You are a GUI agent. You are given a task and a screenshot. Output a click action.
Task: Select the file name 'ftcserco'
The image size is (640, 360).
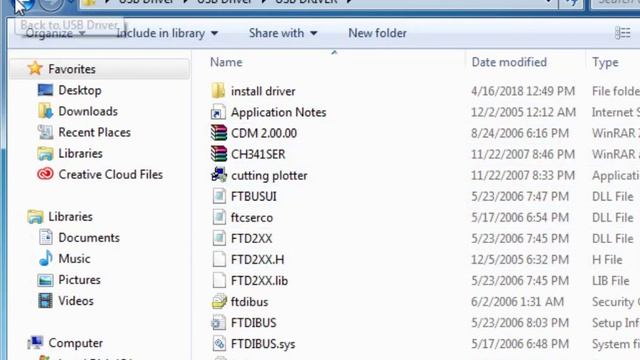pyautogui.click(x=252, y=218)
